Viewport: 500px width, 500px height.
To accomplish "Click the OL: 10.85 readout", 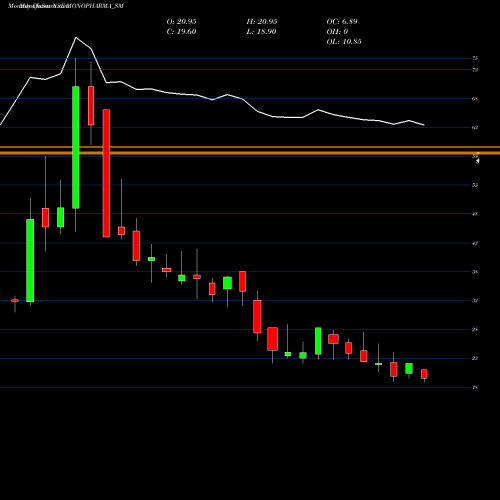I will click(344, 42).
